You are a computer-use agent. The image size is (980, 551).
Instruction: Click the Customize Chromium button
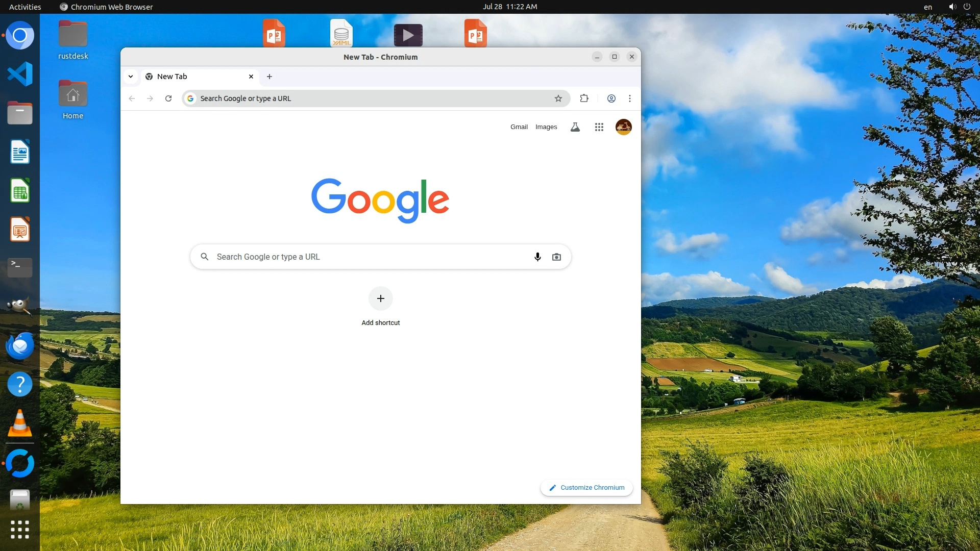[x=586, y=488]
